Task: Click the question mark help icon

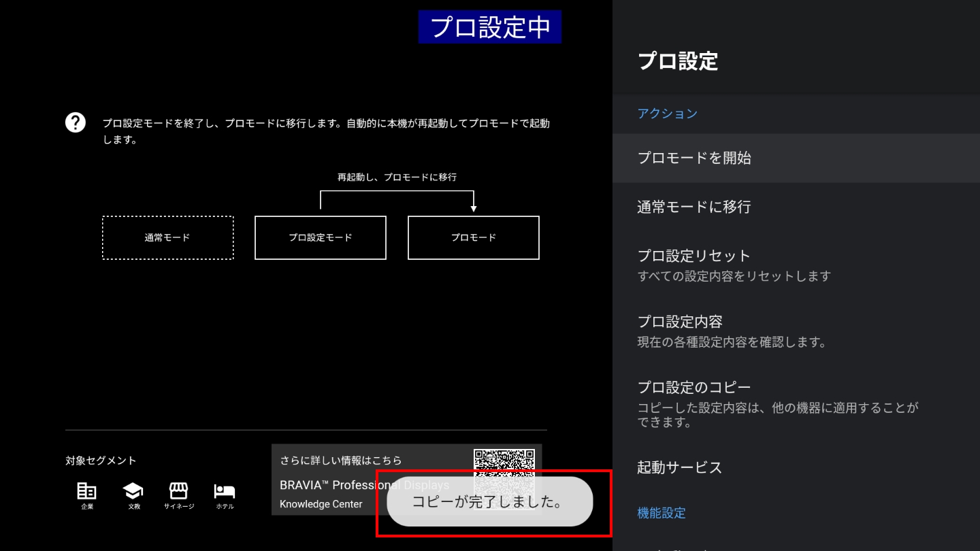Action: 75,122
